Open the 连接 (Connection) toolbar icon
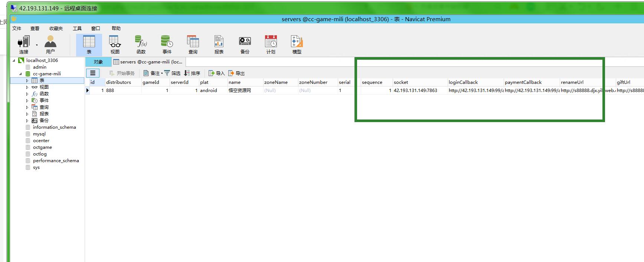This screenshot has height=262, width=644. [x=24, y=44]
